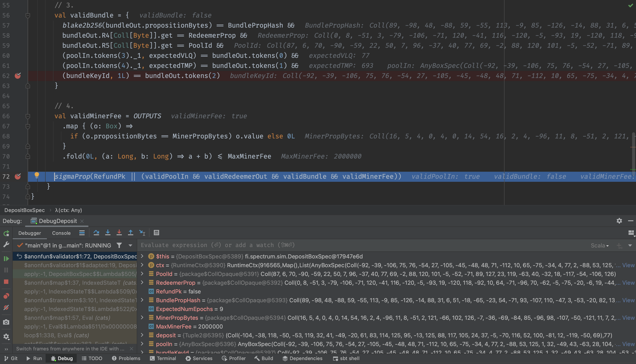Click the Step Out up arrow
Screen dimensions: 636x364
coord(131,233)
